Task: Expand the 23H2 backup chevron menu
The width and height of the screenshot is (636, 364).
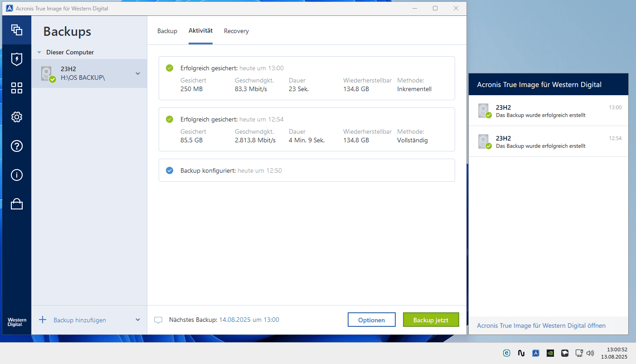Action: click(138, 73)
